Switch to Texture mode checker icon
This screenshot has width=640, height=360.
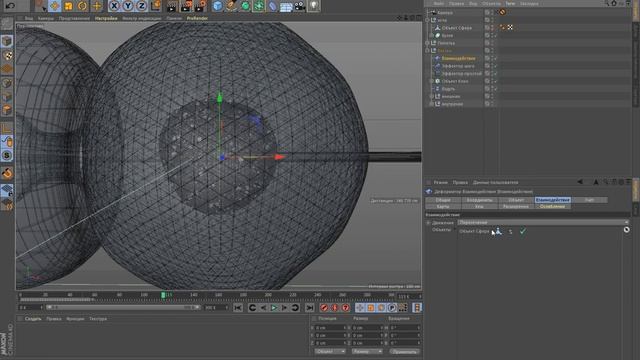point(7,55)
